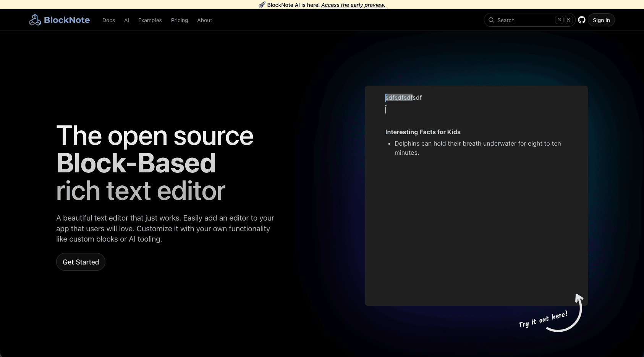The height and width of the screenshot is (357, 644).
Task: Click the The open source headline
Action: (155, 136)
